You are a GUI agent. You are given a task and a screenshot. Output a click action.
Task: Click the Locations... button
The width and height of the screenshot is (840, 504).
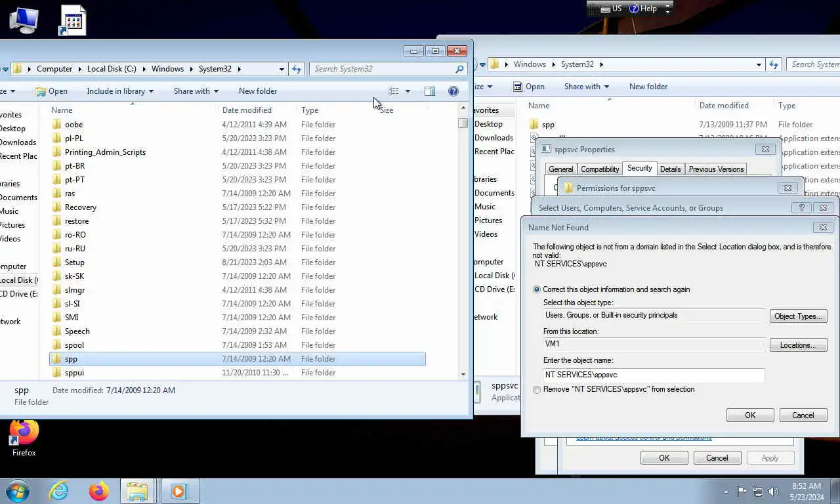tap(798, 345)
